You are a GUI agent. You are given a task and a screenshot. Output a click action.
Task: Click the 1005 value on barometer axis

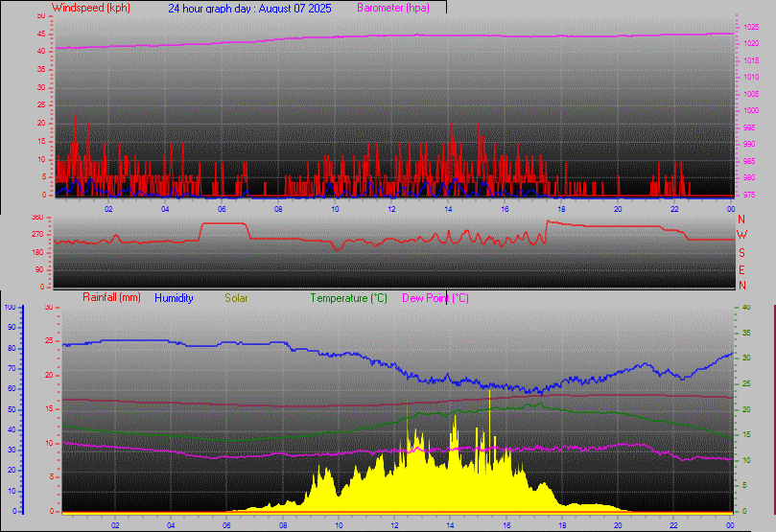pyautogui.click(x=751, y=94)
